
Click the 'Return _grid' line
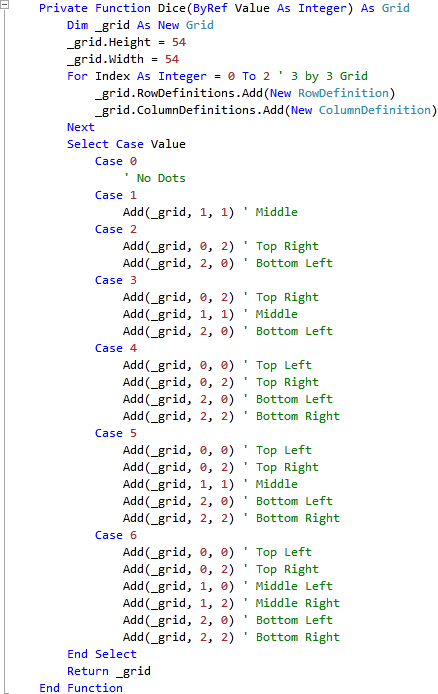click(x=109, y=671)
